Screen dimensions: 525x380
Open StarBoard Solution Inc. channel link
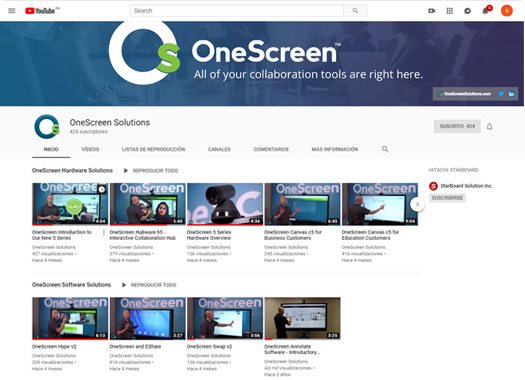click(466, 186)
